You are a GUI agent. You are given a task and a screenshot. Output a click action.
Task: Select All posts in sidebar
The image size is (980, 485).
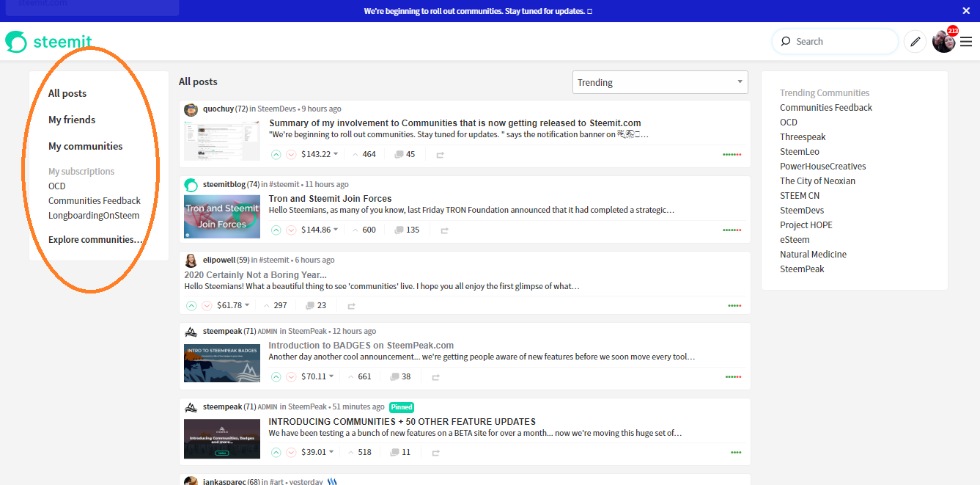[67, 93]
